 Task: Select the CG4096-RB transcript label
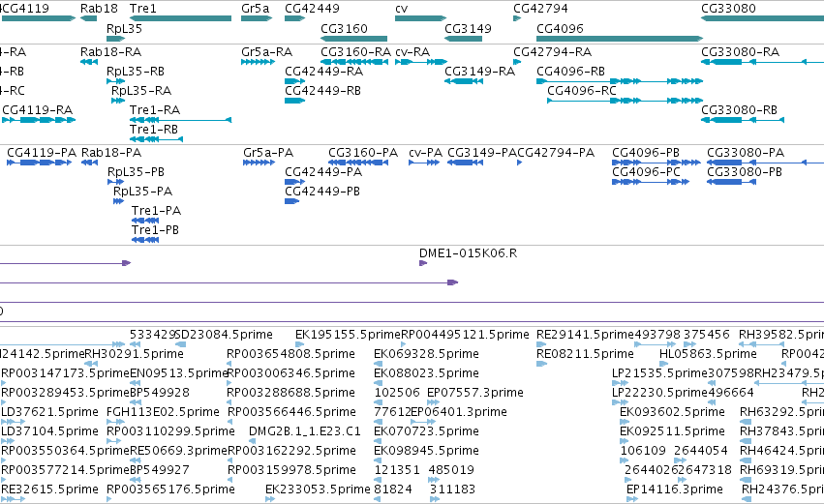[570, 72]
